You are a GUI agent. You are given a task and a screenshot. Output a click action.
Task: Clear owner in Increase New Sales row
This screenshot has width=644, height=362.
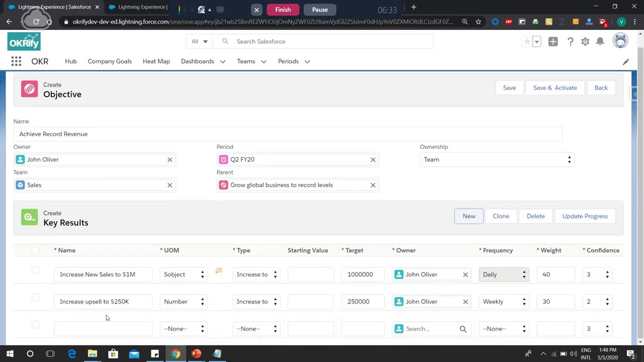465,275
